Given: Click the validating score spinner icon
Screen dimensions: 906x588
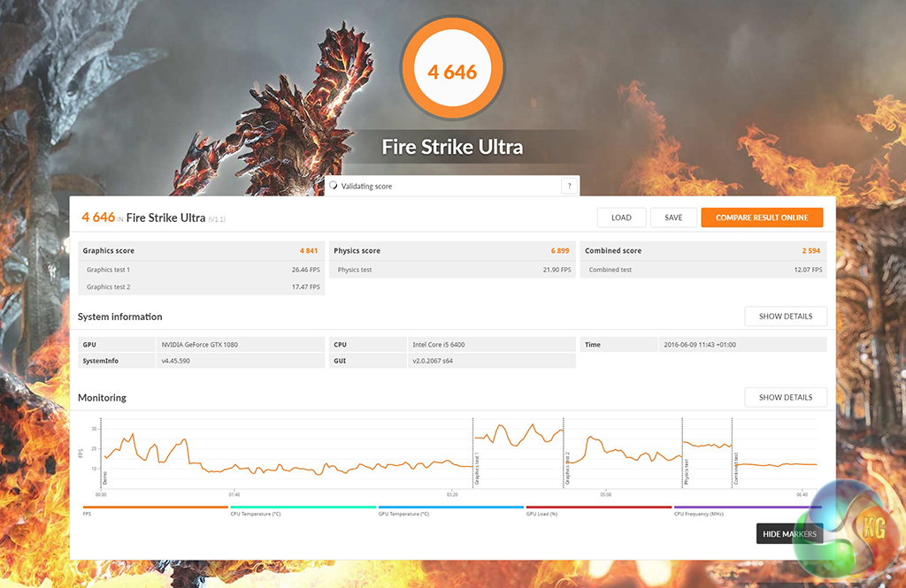Looking at the screenshot, I should (x=334, y=186).
